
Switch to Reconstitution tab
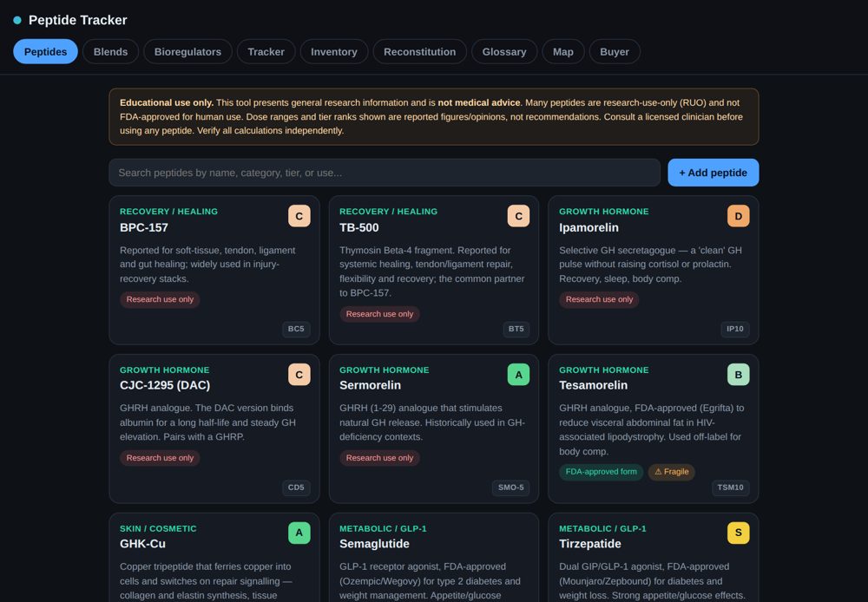coord(419,51)
